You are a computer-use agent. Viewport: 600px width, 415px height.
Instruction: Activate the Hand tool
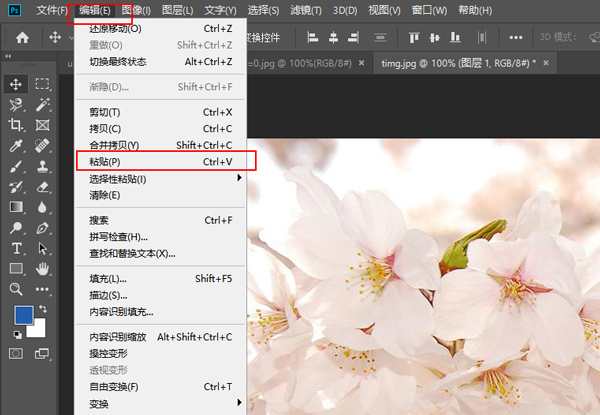pyautogui.click(x=43, y=268)
